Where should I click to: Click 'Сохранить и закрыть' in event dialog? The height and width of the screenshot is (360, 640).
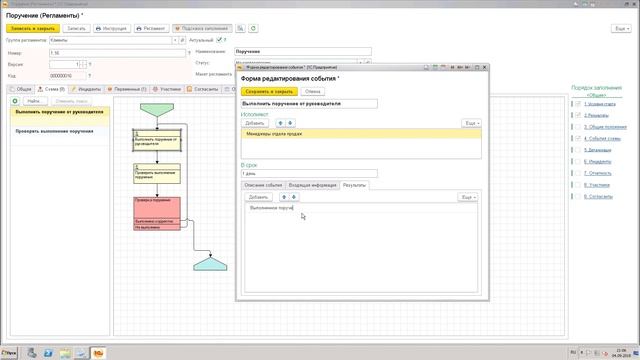click(269, 91)
